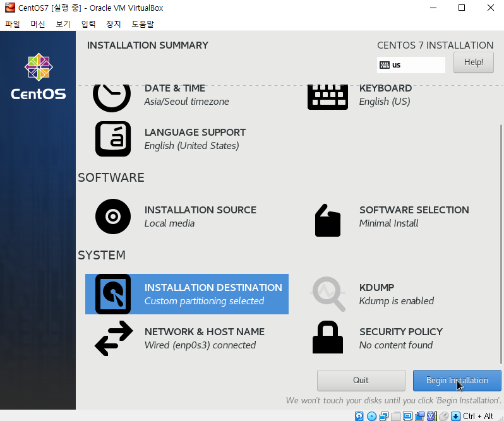This screenshot has height=421, width=504.
Task: Open SOFTWARE SELECTION label
Action: 414,210
